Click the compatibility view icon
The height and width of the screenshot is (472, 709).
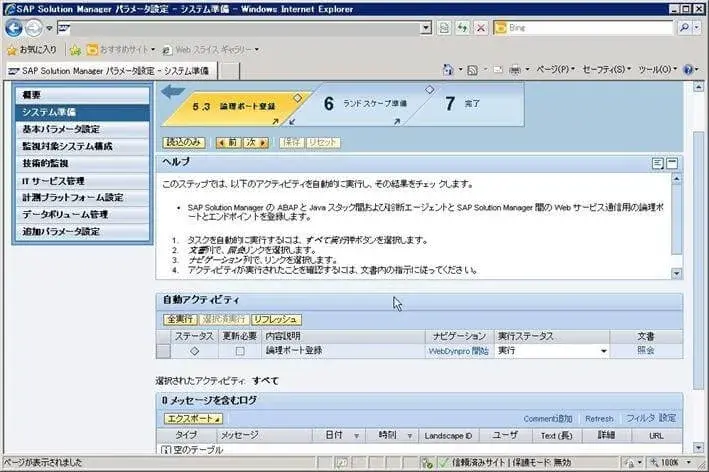click(x=444, y=28)
